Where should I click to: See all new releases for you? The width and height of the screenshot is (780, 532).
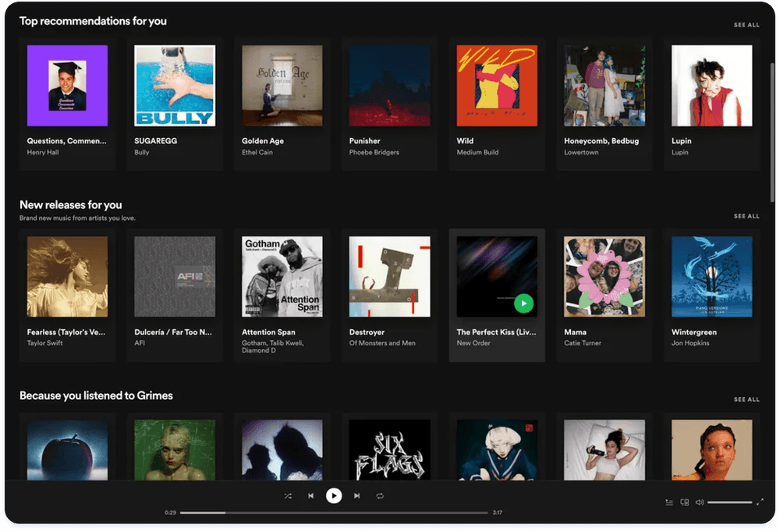[x=746, y=215]
